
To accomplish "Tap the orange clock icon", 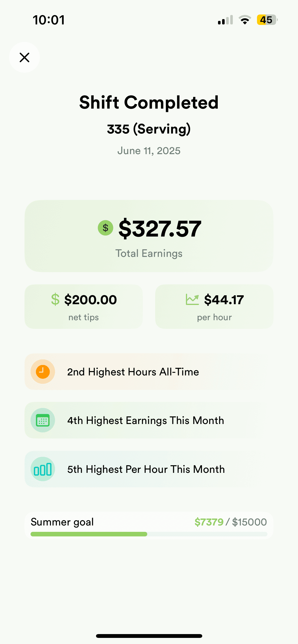I will click(43, 372).
